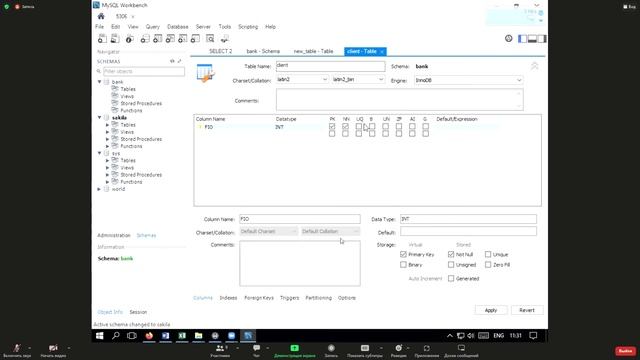Switch to the SELECT 2 tab
Screen dimensions: 640x360
[220, 51]
